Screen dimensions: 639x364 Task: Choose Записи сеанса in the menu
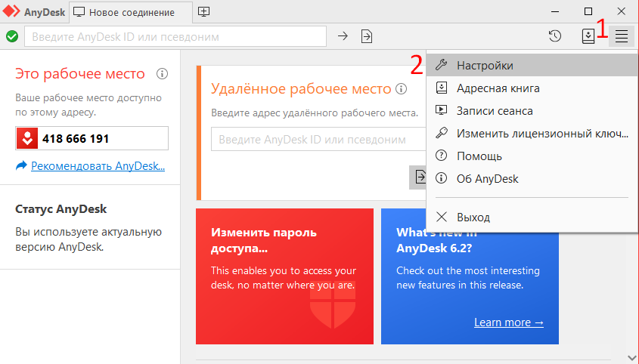click(495, 111)
